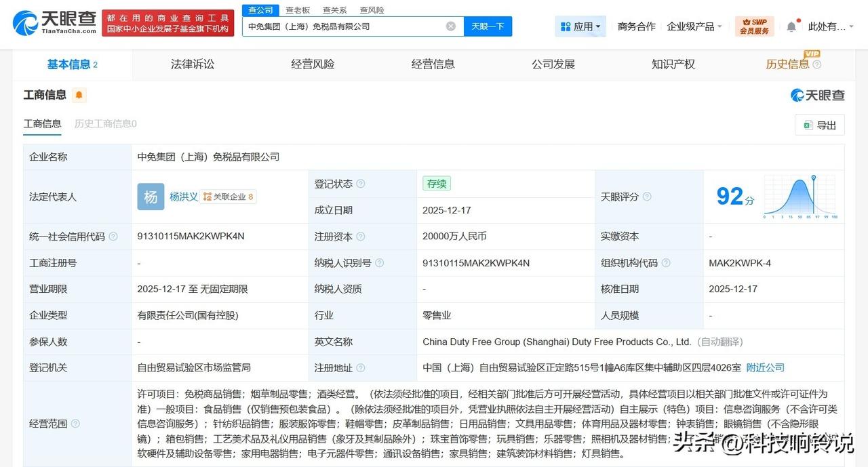Click the Excel icon on the 导出 button

[807, 125]
